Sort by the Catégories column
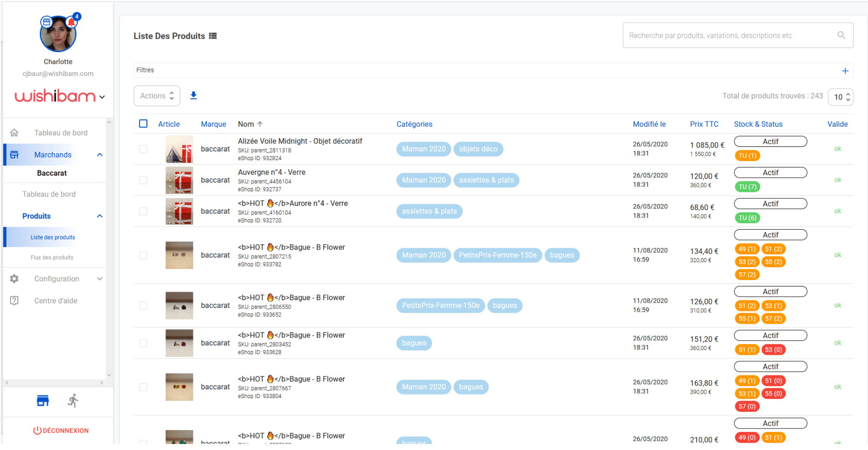Screen dimensions: 868x450 414,124
